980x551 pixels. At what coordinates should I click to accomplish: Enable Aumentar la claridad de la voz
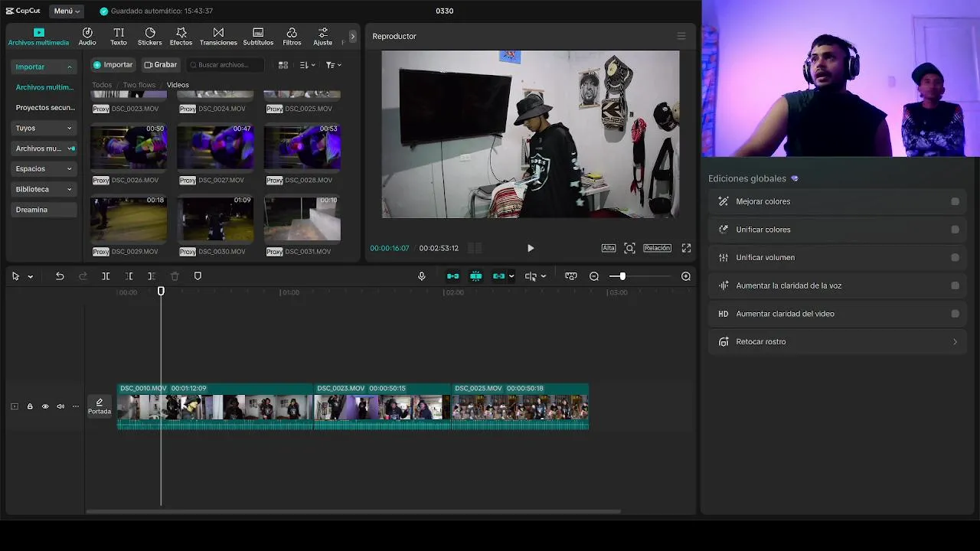pos(955,285)
